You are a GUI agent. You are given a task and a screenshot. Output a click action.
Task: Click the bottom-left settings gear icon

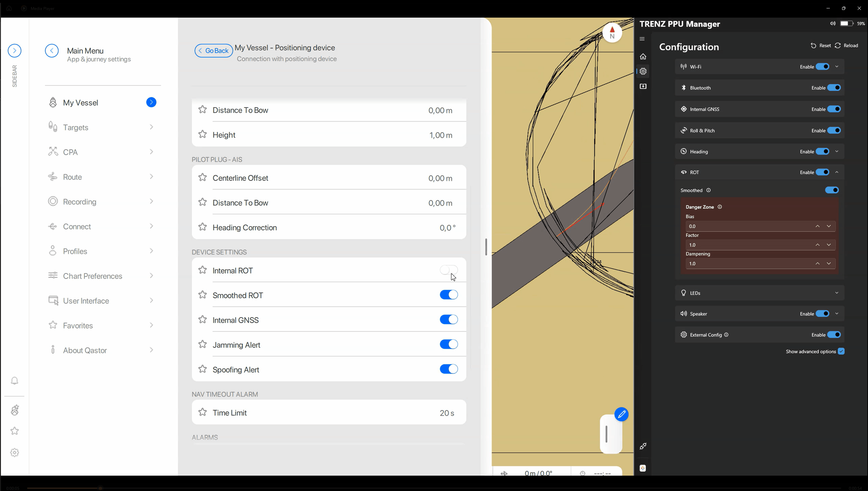point(14,452)
